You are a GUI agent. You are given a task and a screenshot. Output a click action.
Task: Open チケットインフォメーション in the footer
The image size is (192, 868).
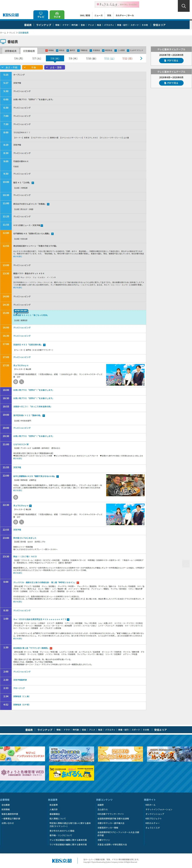coord(159,809)
